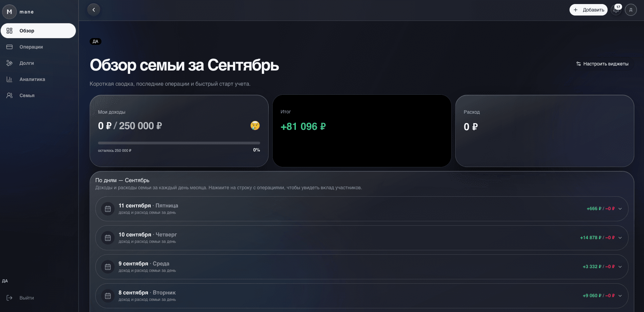Click the income progress bar

click(x=179, y=143)
